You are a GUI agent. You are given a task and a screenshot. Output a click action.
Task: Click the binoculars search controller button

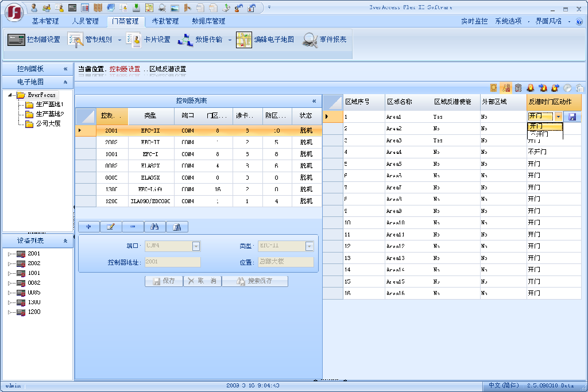(x=154, y=227)
